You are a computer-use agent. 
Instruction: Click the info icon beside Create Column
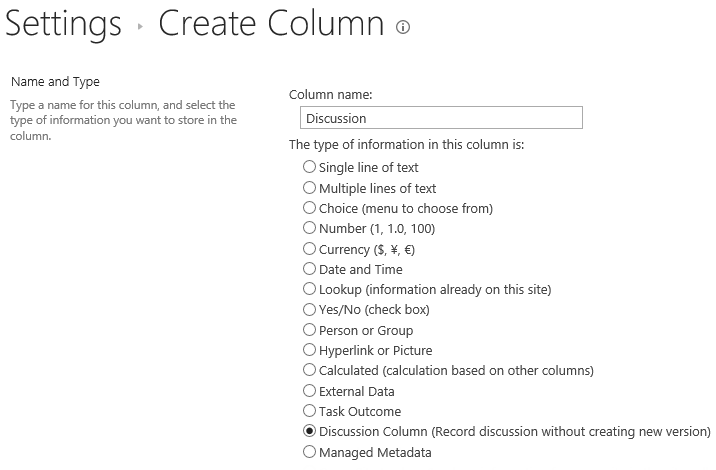click(403, 28)
